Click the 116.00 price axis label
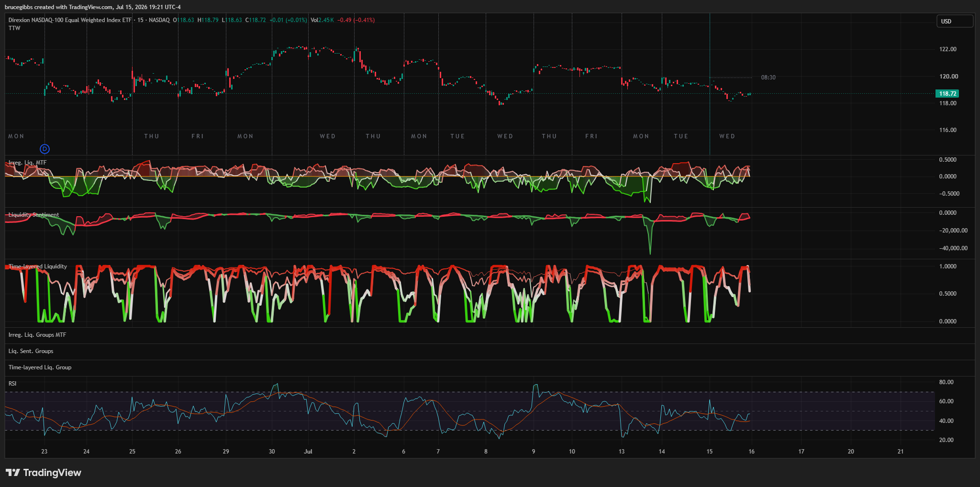980x487 pixels. point(948,130)
